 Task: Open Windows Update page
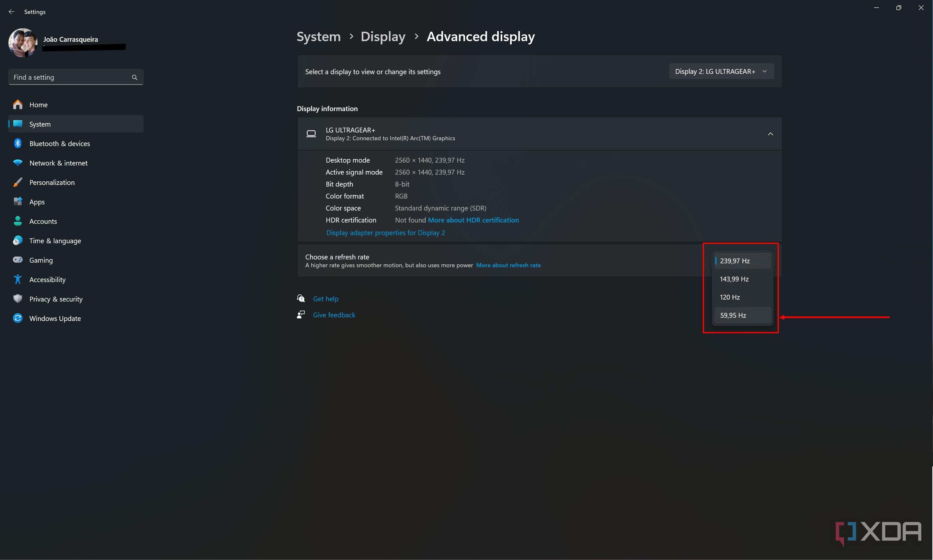pos(76,318)
